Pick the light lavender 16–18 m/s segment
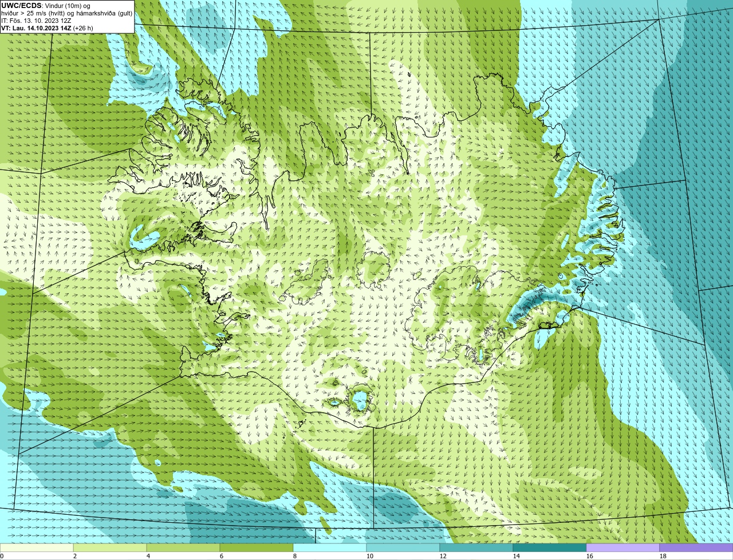733x560 pixels. (x=623, y=548)
